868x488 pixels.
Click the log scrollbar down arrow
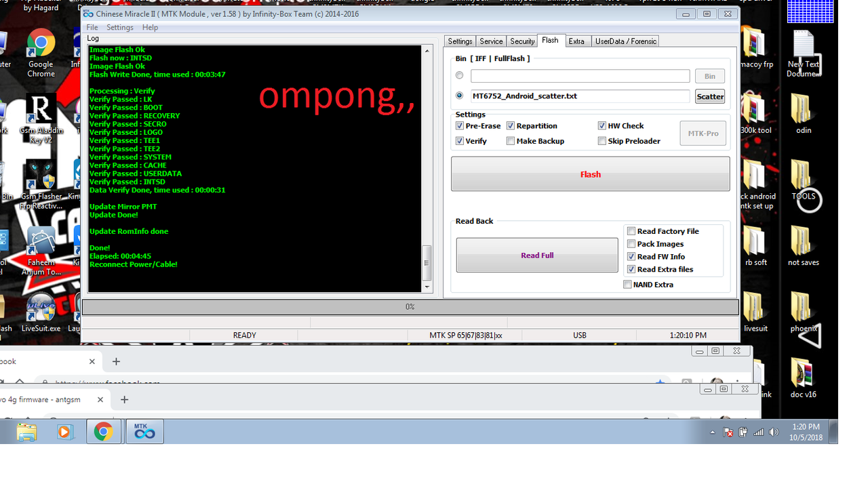point(427,287)
